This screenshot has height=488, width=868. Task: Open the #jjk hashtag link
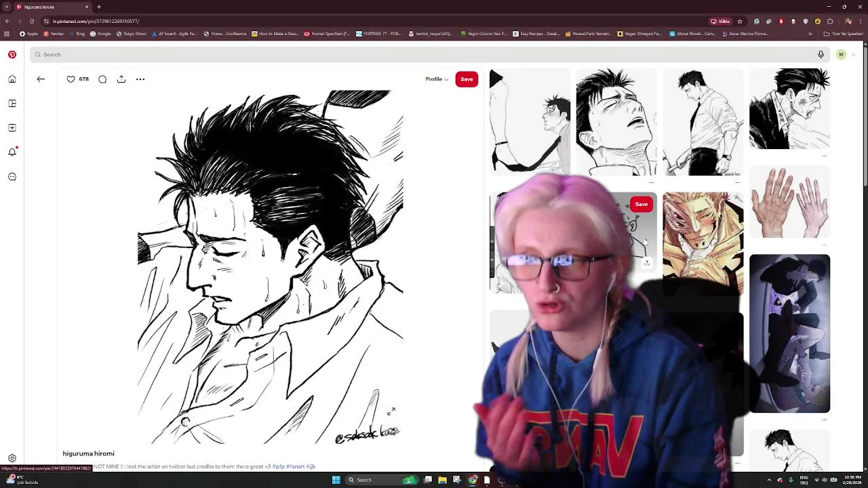[x=311, y=466]
